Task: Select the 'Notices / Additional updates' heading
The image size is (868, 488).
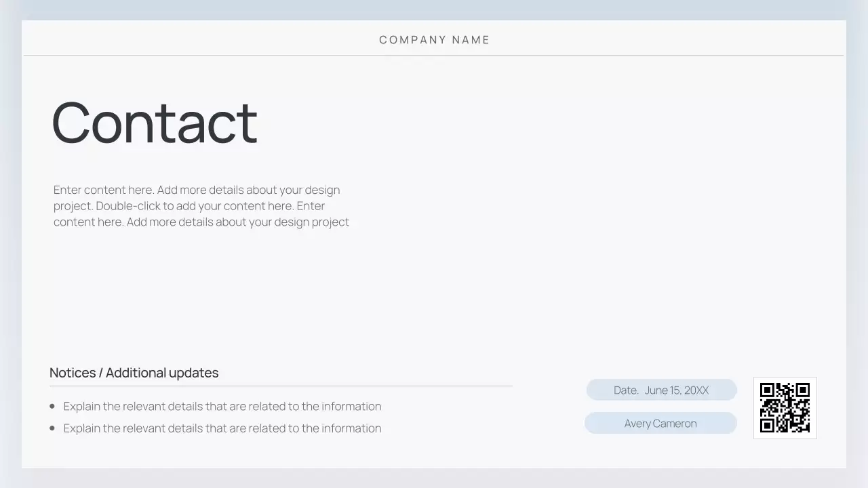Action: [x=134, y=373]
